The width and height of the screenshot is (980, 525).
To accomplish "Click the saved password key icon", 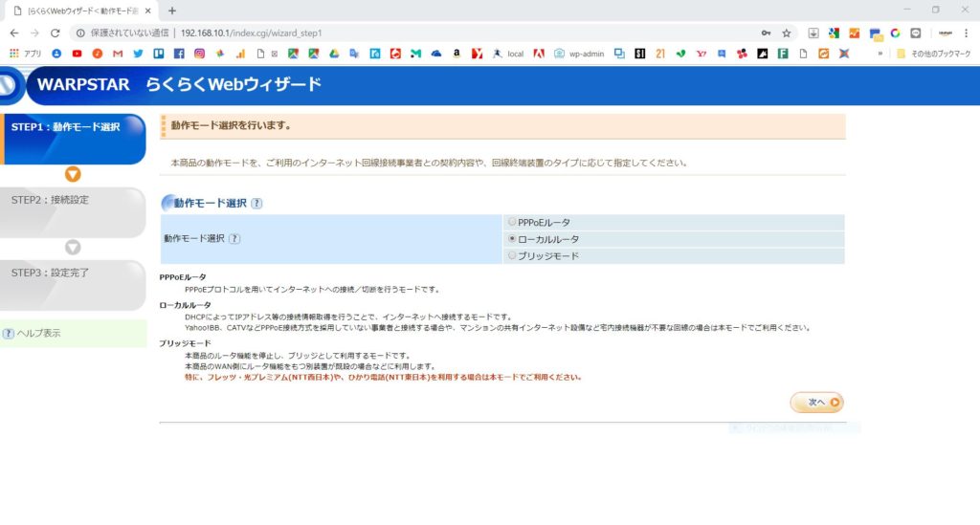I will pos(766,33).
